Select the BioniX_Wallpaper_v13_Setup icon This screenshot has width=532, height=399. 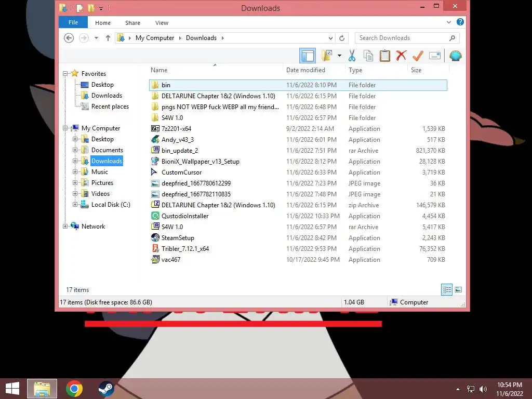point(155,161)
